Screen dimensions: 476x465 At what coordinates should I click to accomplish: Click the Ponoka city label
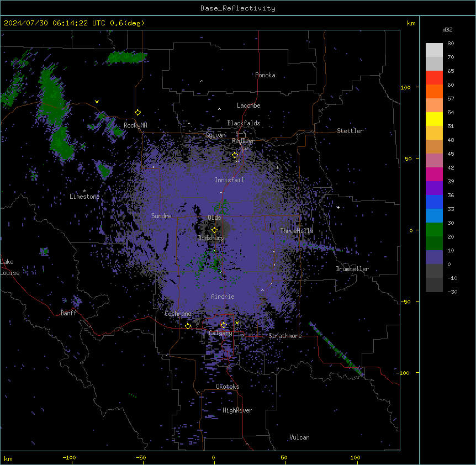point(265,75)
